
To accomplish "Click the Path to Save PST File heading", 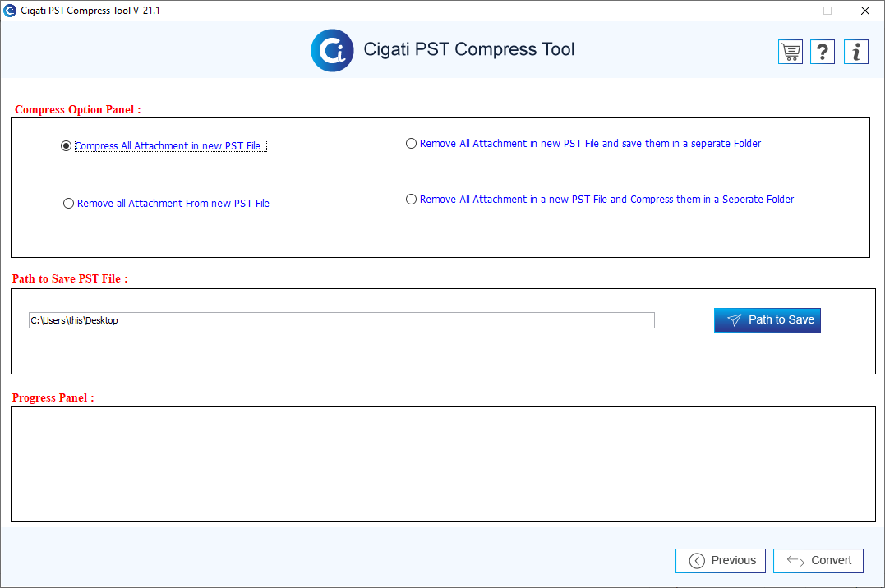I will pyautogui.click(x=70, y=278).
